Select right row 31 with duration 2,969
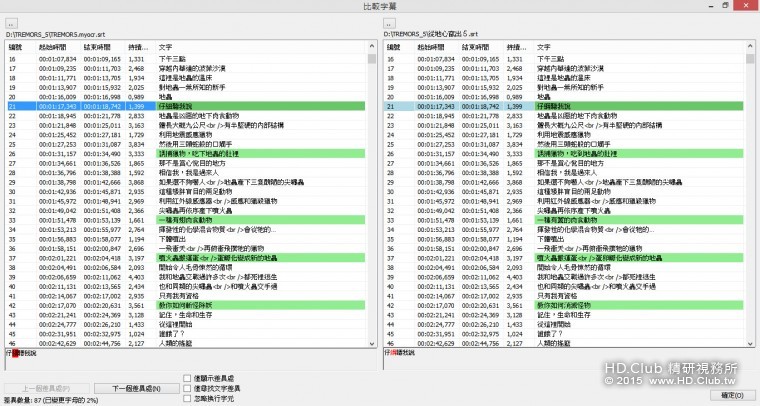 coord(565,201)
